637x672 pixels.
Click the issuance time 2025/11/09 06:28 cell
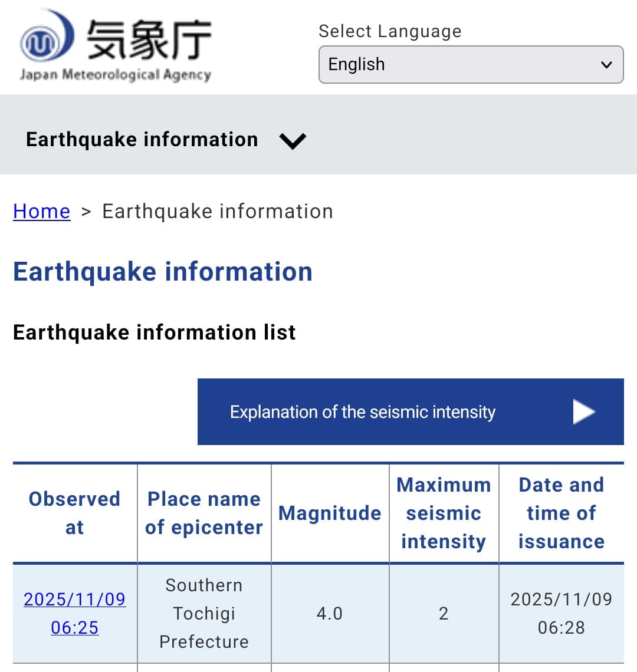[x=561, y=613]
